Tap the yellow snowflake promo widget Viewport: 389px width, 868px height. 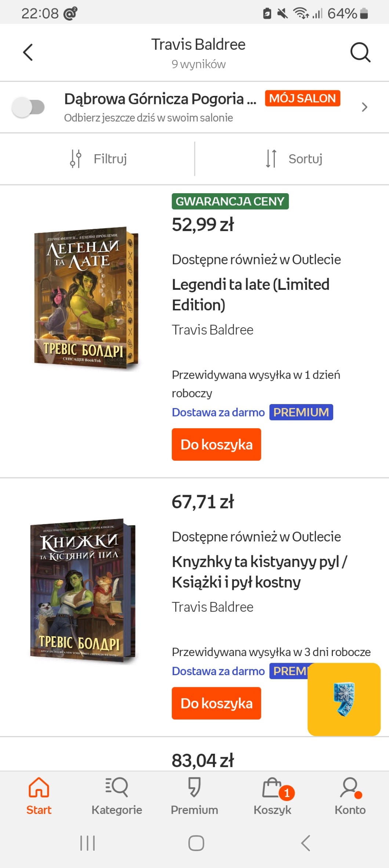click(344, 699)
